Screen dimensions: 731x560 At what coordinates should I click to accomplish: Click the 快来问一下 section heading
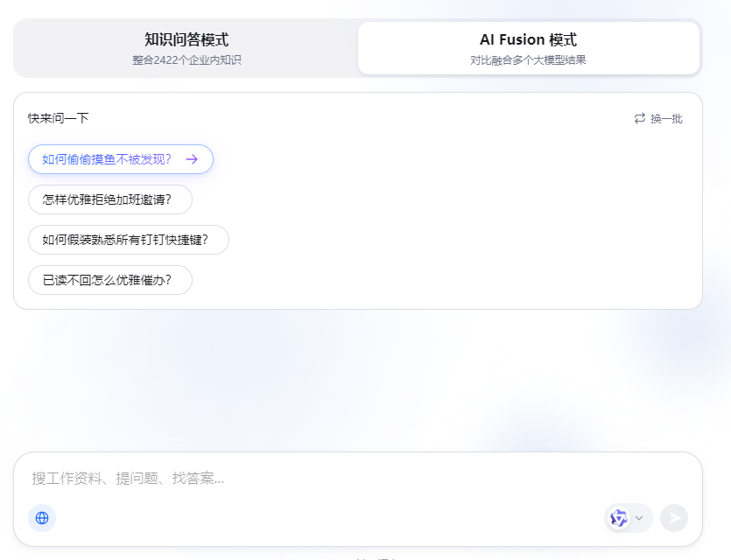pyautogui.click(x=58, y=118)
